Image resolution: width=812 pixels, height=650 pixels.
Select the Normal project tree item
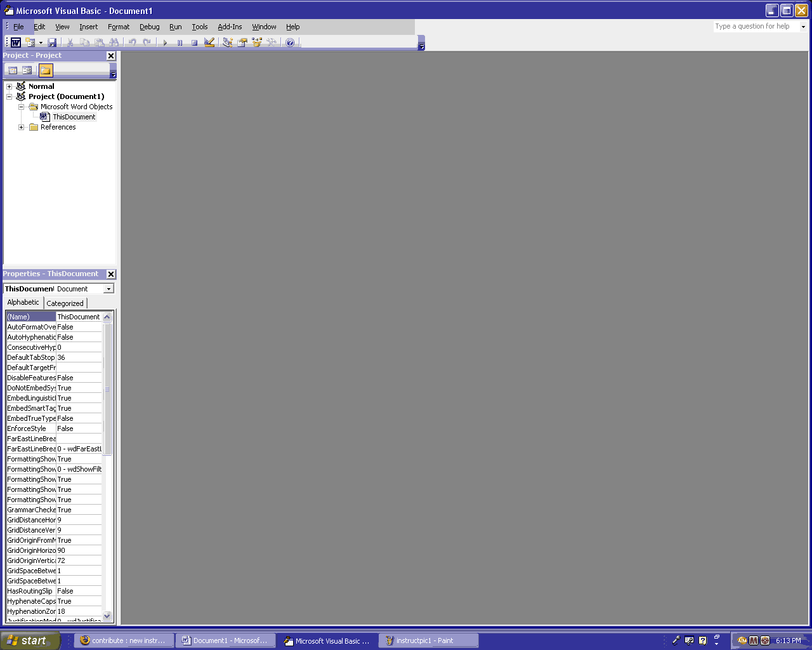(x=41, y=86)
